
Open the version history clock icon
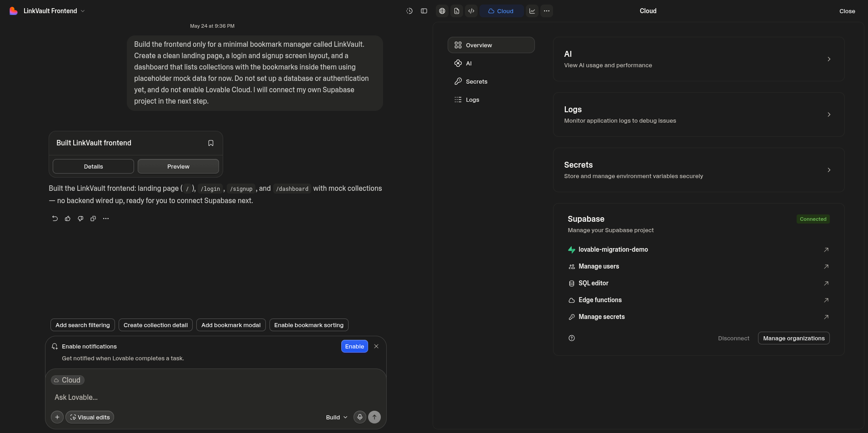[x=409, y=11]
